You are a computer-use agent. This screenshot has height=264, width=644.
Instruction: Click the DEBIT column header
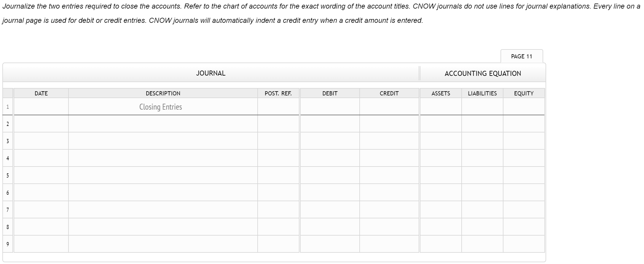[329, 93]
